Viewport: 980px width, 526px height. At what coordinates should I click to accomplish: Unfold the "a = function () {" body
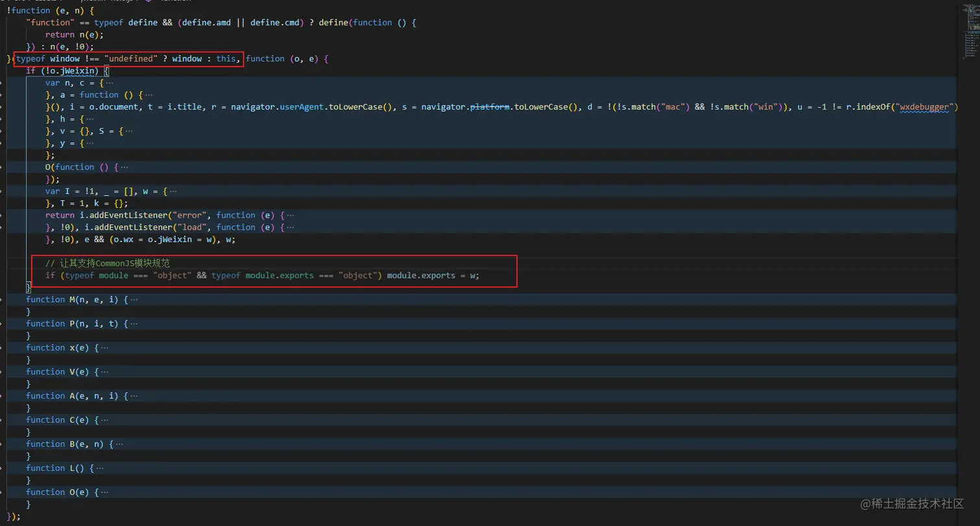[x=148, y=95]
